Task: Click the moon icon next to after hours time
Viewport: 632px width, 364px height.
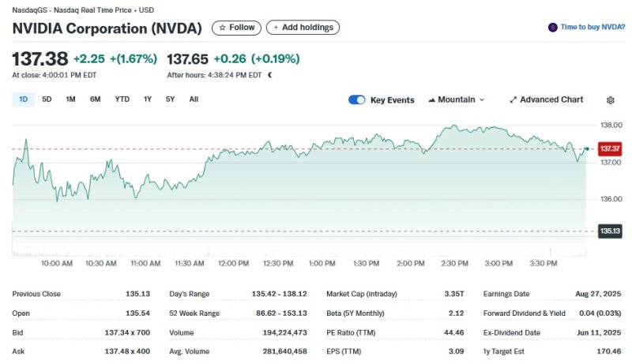Action: coord(270,75)
